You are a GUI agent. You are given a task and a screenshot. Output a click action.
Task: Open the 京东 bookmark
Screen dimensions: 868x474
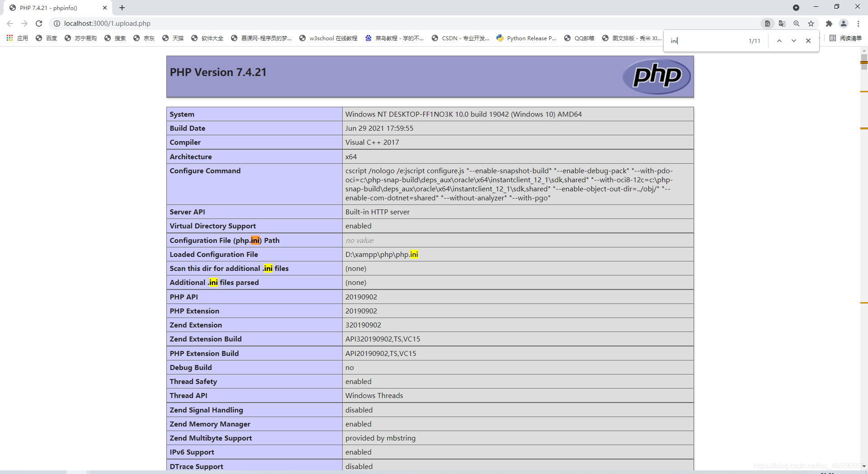144,38
